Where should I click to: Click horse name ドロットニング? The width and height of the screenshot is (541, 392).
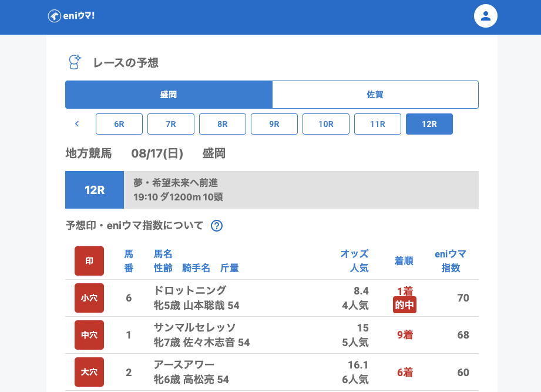tap(190, 290)
